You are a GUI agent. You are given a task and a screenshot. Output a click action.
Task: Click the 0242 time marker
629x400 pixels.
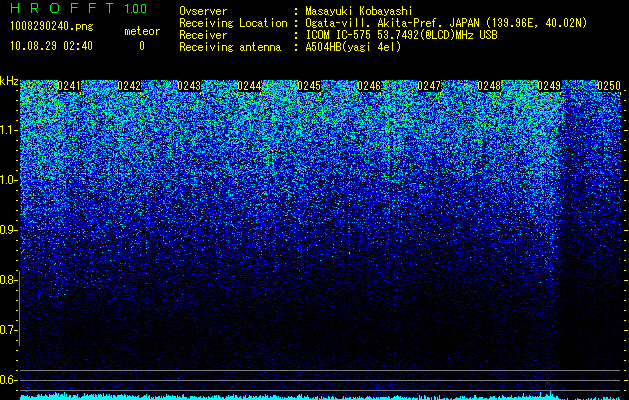coord(129,86)
